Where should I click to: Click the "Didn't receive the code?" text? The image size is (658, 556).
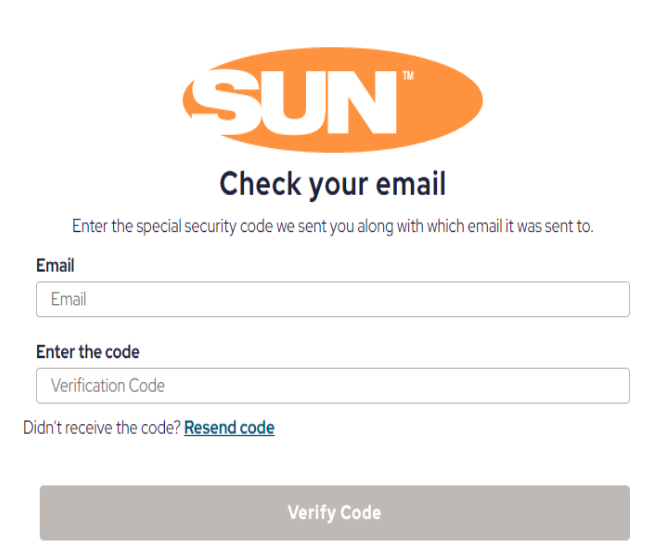102,428
